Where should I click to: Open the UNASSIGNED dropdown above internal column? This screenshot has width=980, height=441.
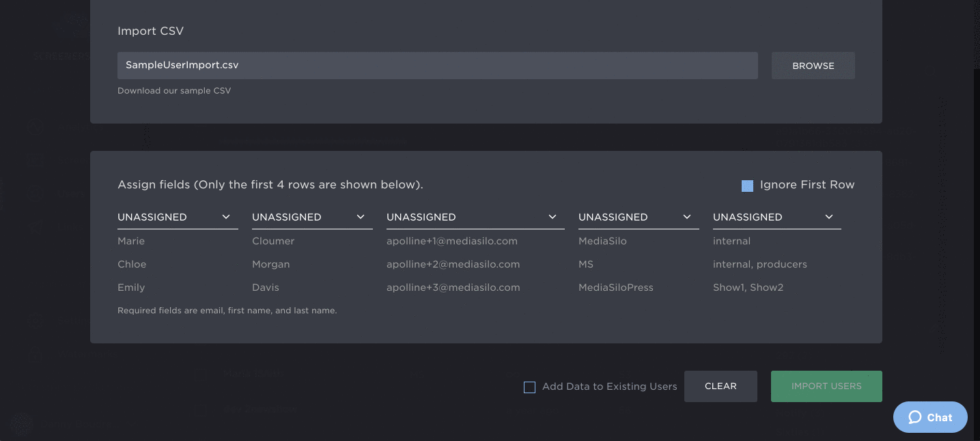pyautogui.click(x=776, y=217)
